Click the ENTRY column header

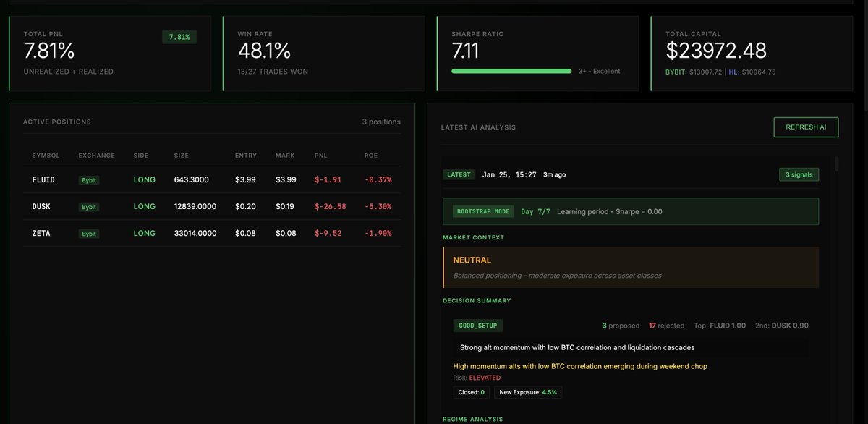click(246, 156)
